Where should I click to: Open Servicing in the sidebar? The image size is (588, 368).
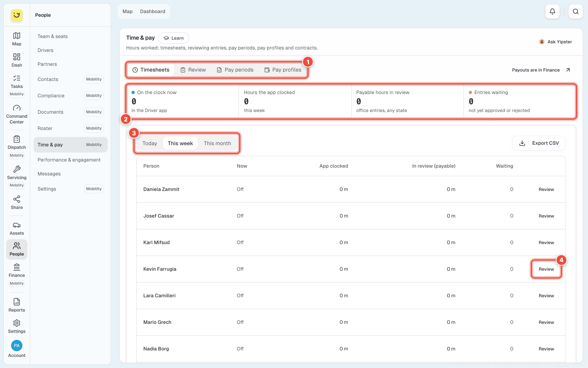click(x=17, y=176)
